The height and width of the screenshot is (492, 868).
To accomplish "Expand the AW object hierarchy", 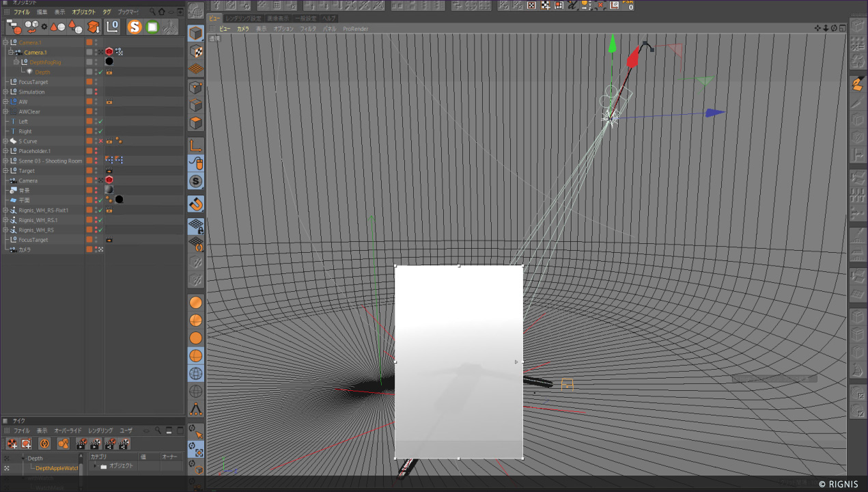I will pyautogui.click(x=5, y=102).
